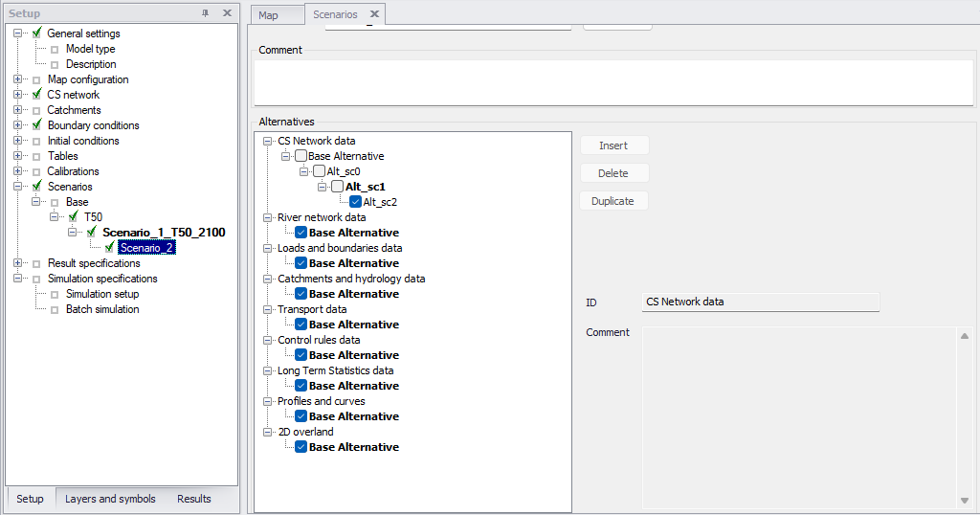Screen dimensions: 980x515
Task: Click the comment scrollbar down arrow
Action: point(965,501)
